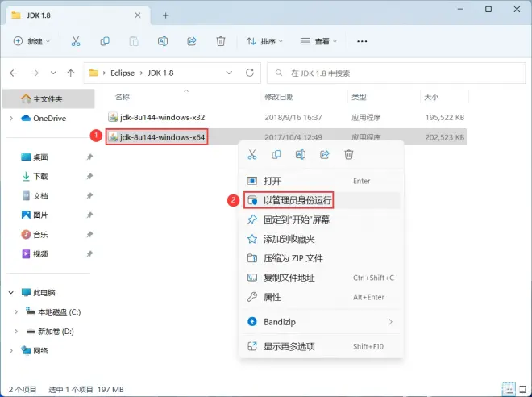The height and width of the screenshot is (397, 532).
Task: Open a new tab with the plus button
Action: 165,15
